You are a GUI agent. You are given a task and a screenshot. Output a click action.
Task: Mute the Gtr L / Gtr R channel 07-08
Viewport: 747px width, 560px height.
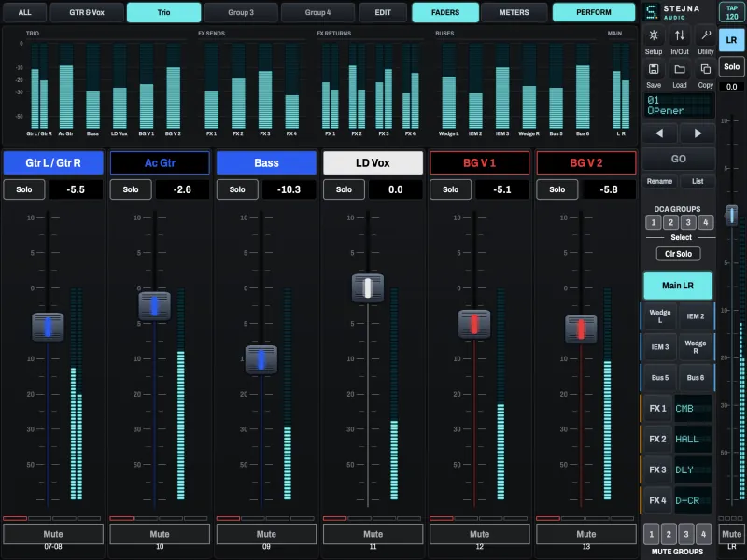pyautogui.click(x=53, y=534)
